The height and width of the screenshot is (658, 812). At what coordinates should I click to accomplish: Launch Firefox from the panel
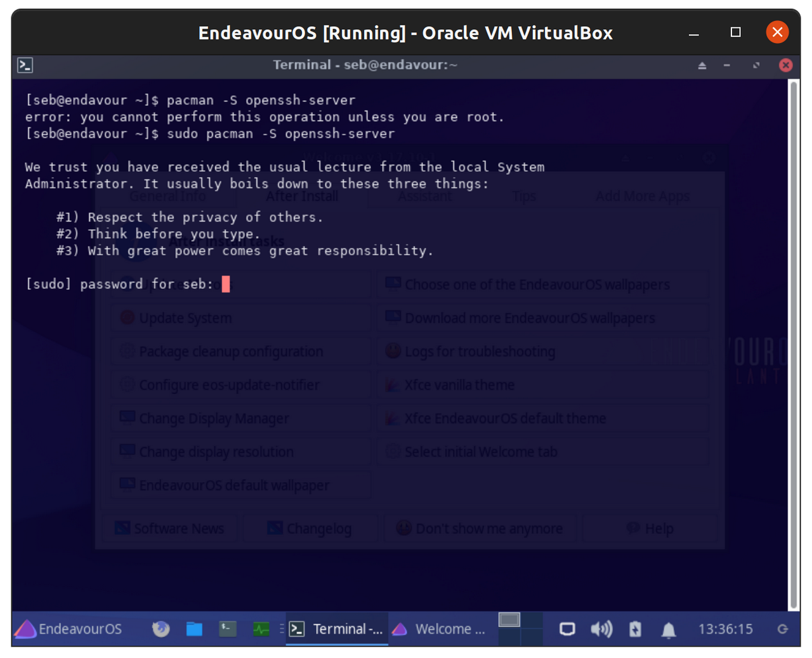tap(161, 629)
